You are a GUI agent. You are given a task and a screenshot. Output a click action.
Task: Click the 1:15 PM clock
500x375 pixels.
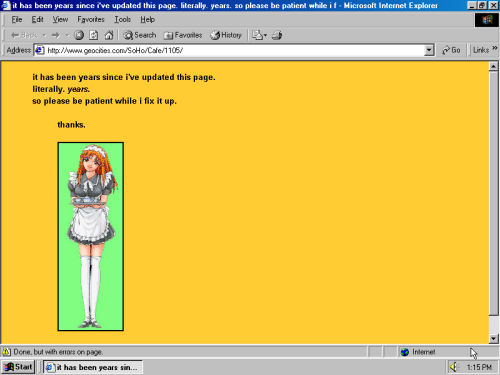[479, 367]
